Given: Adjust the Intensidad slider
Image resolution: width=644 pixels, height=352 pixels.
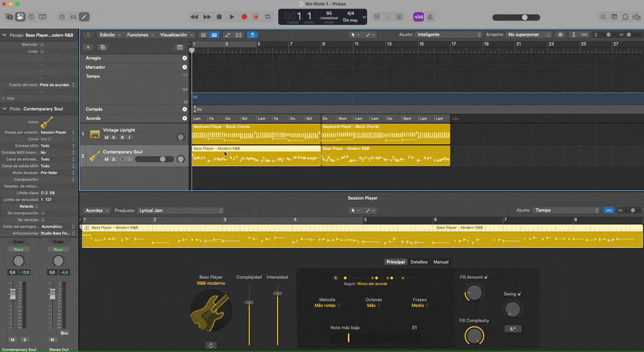Looking at the screenshot, I should click(x=278, y=294).
